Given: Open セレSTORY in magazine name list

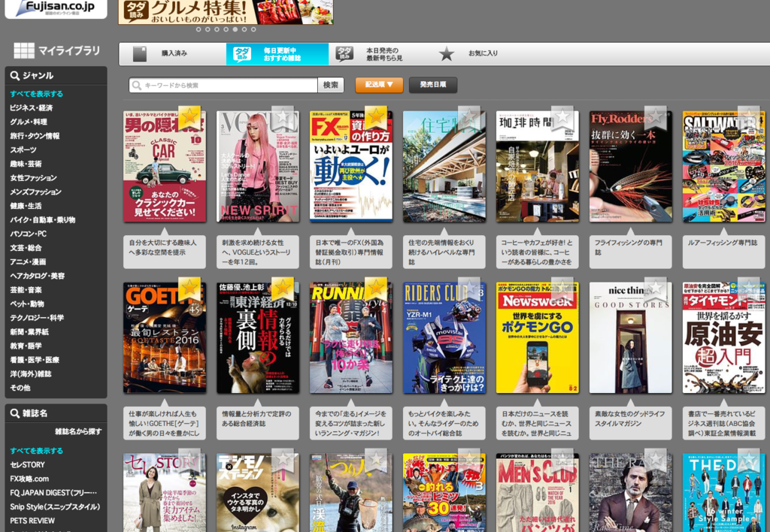Looking at the screenshot, I should (x=27, y=465).
